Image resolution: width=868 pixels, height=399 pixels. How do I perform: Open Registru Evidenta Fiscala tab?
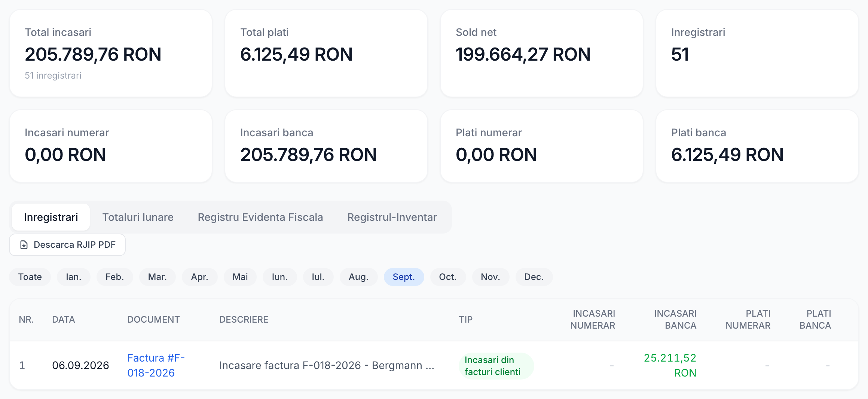click(260, 217)
